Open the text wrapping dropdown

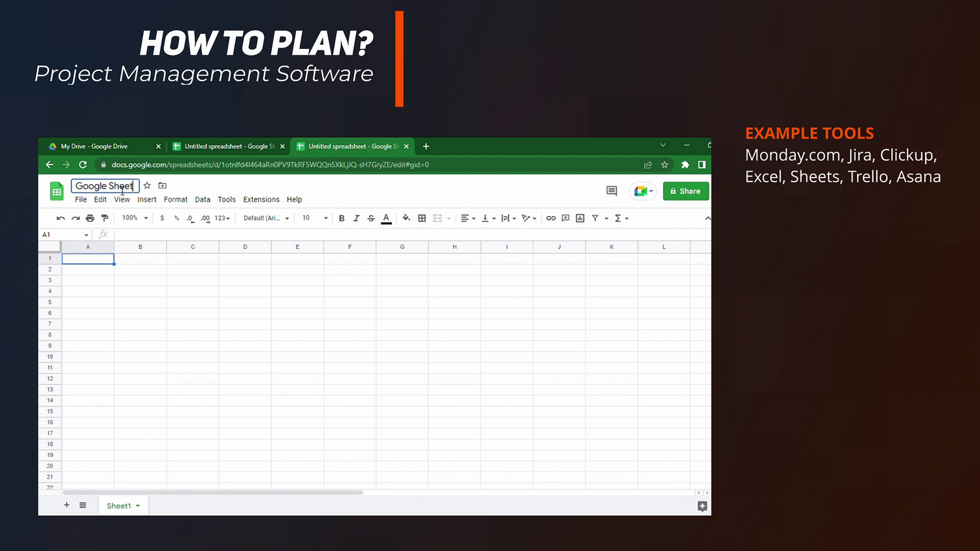[x=508, y=218]
